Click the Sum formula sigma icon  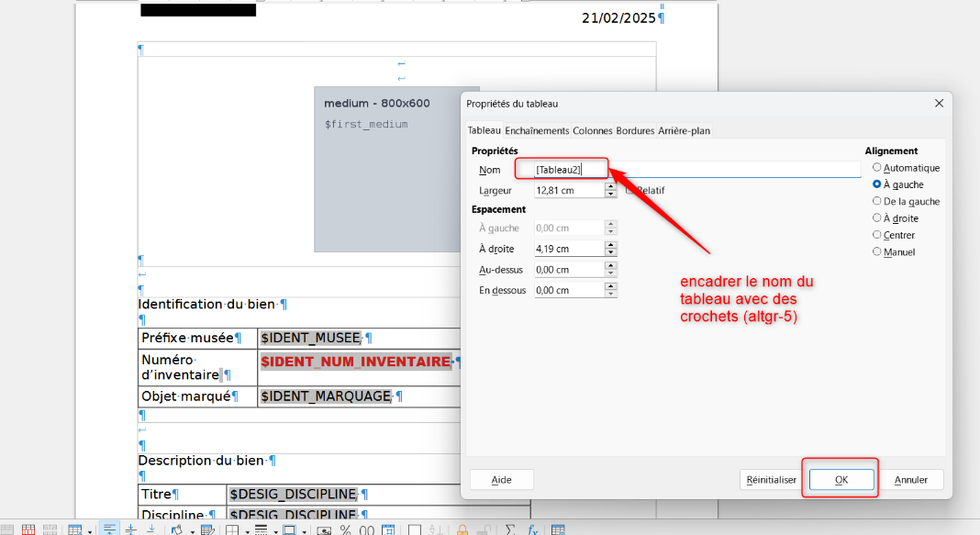(x=510, y=529)
